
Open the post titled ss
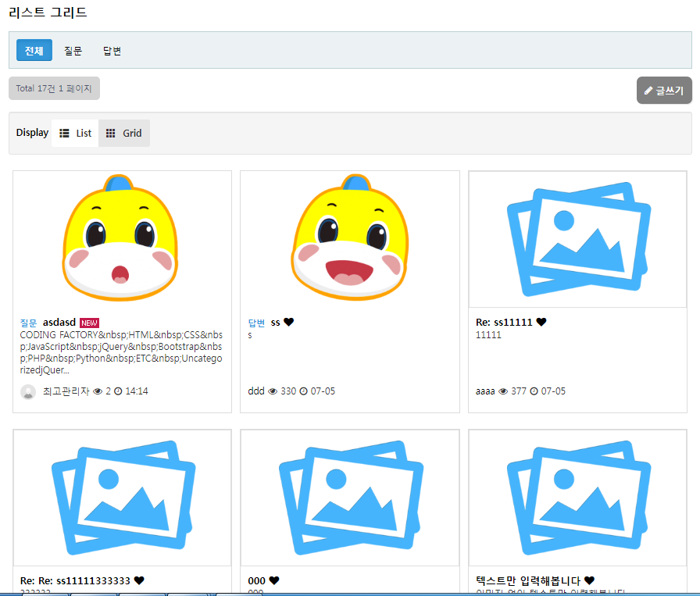275,322
